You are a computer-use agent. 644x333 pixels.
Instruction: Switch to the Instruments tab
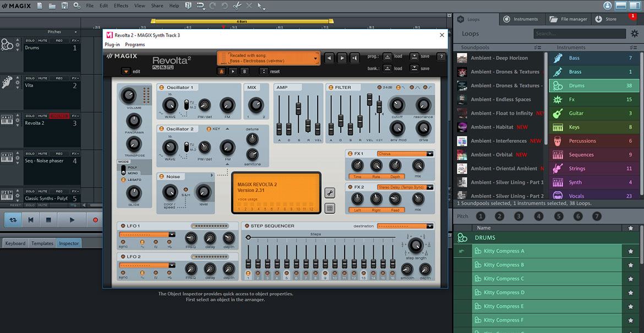(x=521, y=19)
